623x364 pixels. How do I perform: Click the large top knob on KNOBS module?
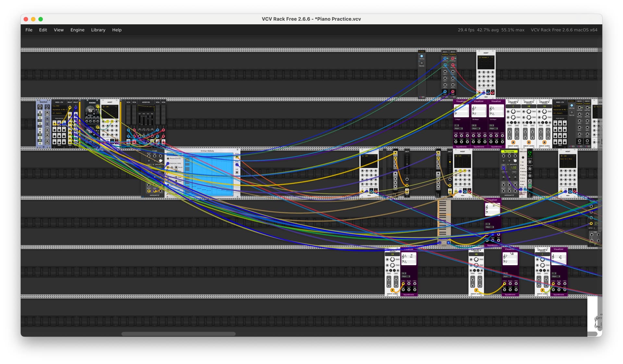coord(90,110)
